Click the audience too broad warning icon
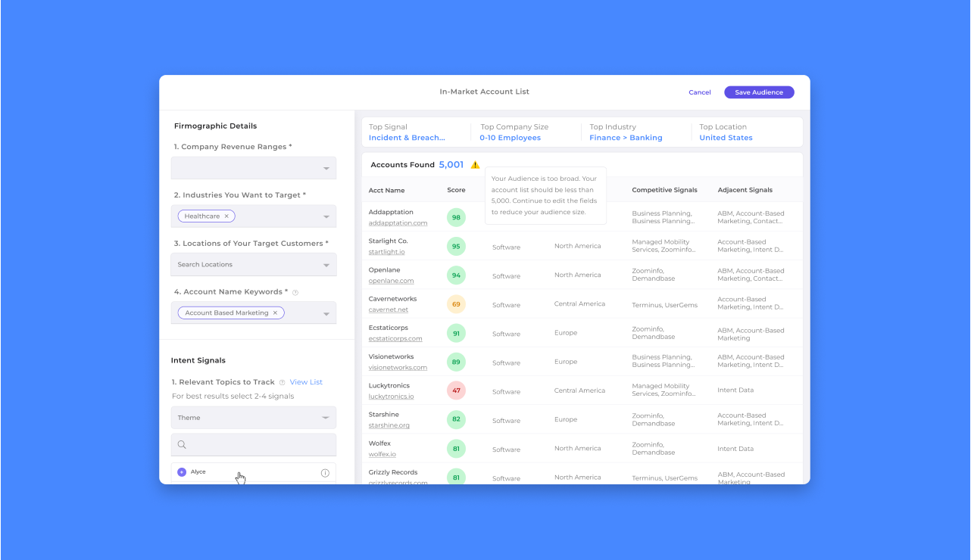The image size is (971, 560). coord(475,165)
